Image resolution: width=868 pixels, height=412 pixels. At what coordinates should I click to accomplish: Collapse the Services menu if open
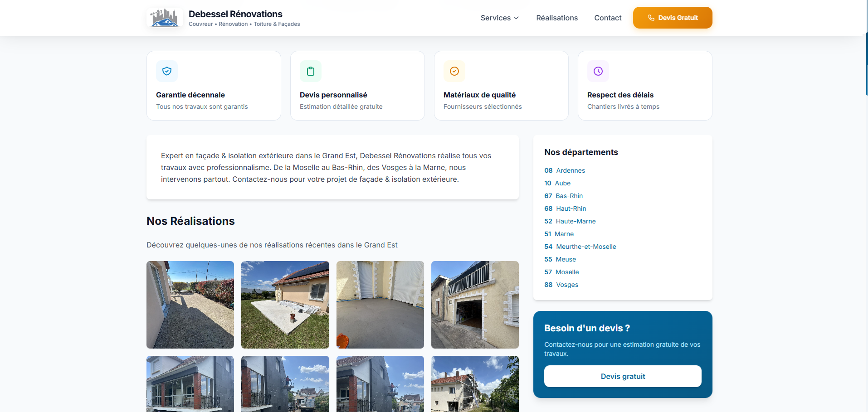pyautogui.click(x=499, y=18)
